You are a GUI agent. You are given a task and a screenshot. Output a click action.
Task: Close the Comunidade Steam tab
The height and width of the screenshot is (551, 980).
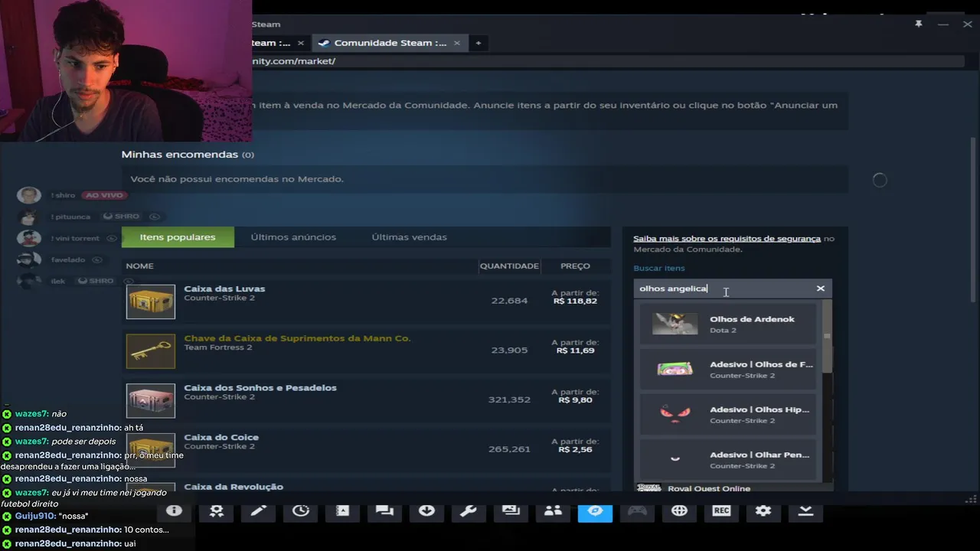(x=457, y=43)
